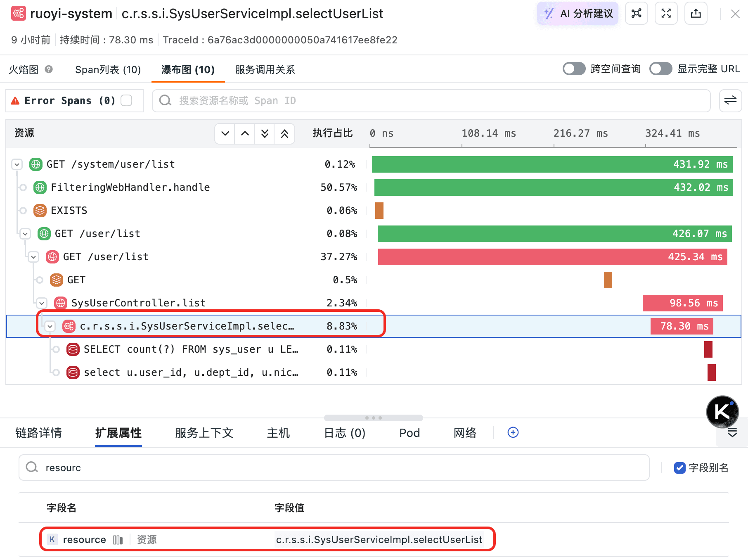Enable the 跨空间查询 toggle
The image size is (748, 560).
[574, 69]
